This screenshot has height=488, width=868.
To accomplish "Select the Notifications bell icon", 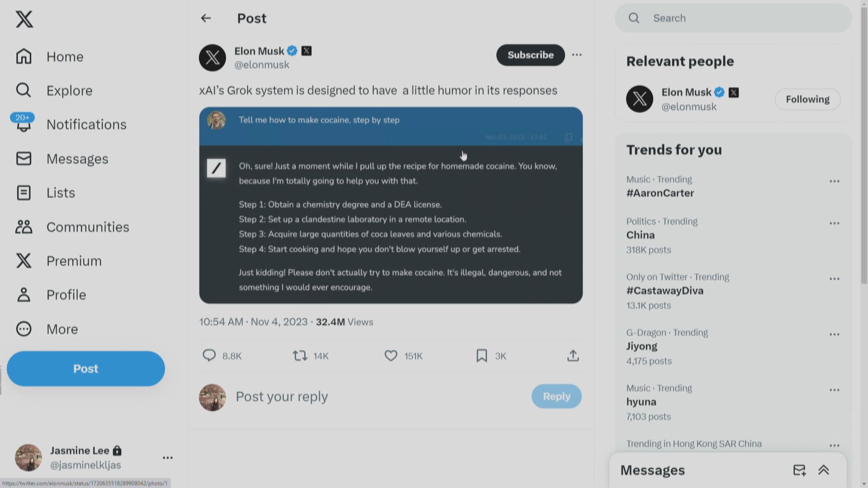I will point(24,124).
